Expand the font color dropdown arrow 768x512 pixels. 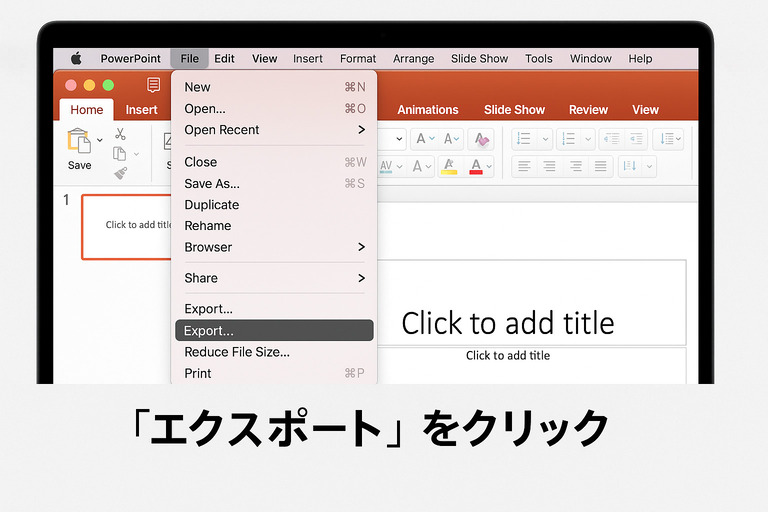coord(489,167)
